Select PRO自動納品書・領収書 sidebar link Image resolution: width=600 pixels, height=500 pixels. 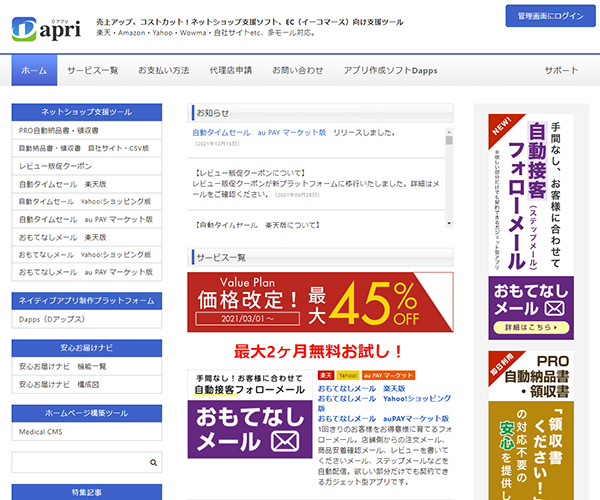[x=87, y=130]
